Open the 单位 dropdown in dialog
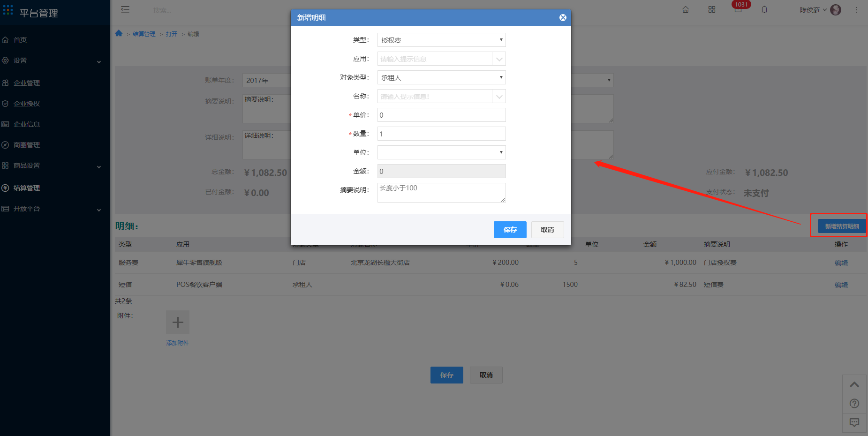 (441, 152)
